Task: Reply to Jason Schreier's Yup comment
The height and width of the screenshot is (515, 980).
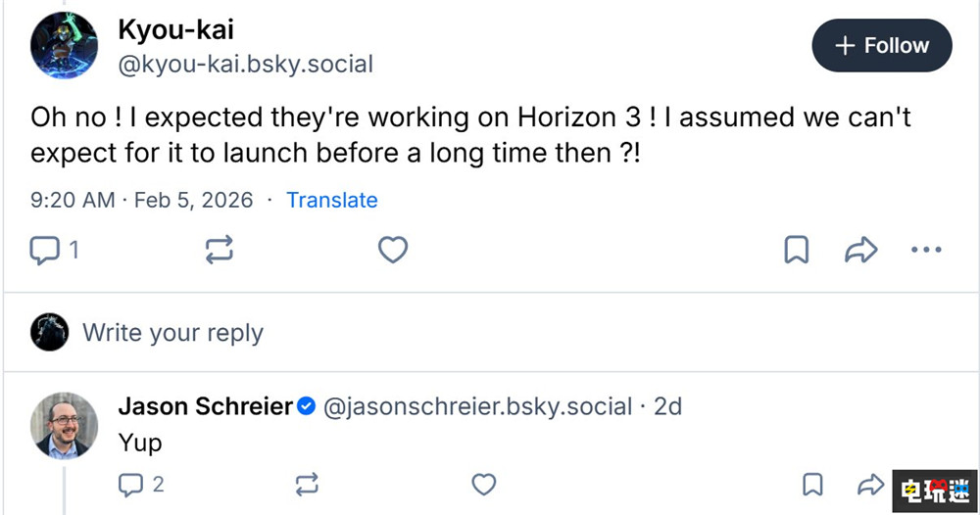Action: click(130, 484)
